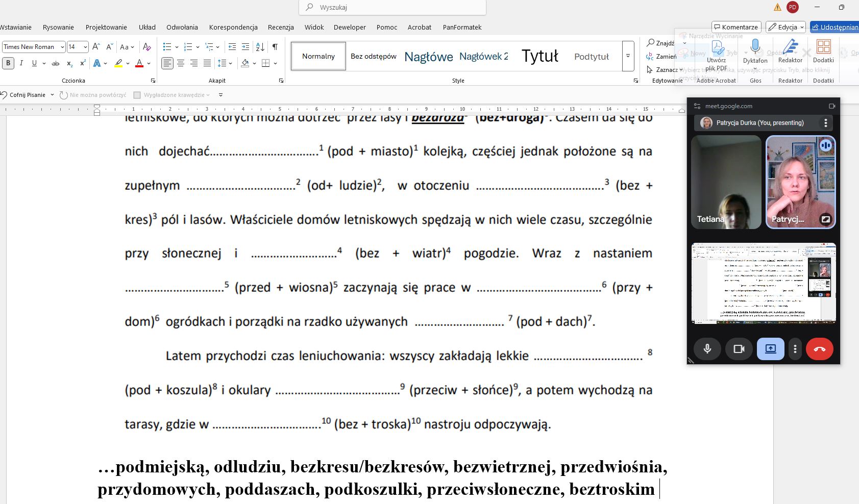
Task: Click the Komentarze button
Action: pos(736,27)
